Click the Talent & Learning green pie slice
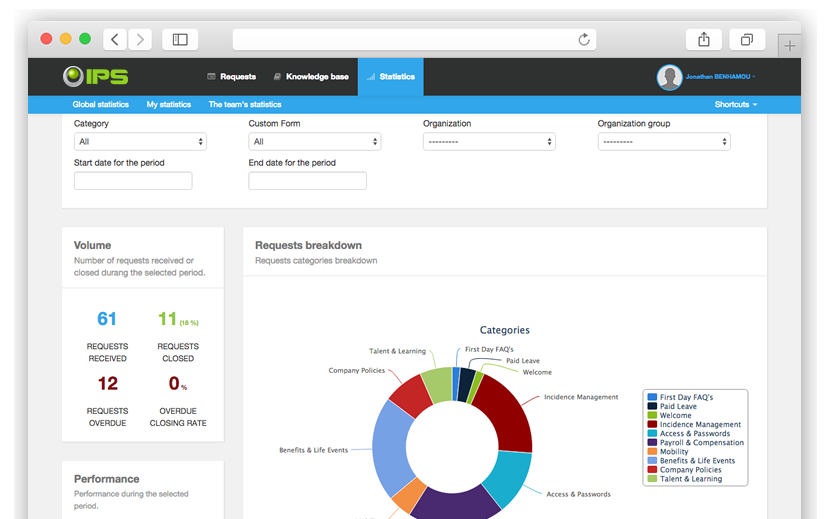829x519 pixels. (x=438, y=385)
